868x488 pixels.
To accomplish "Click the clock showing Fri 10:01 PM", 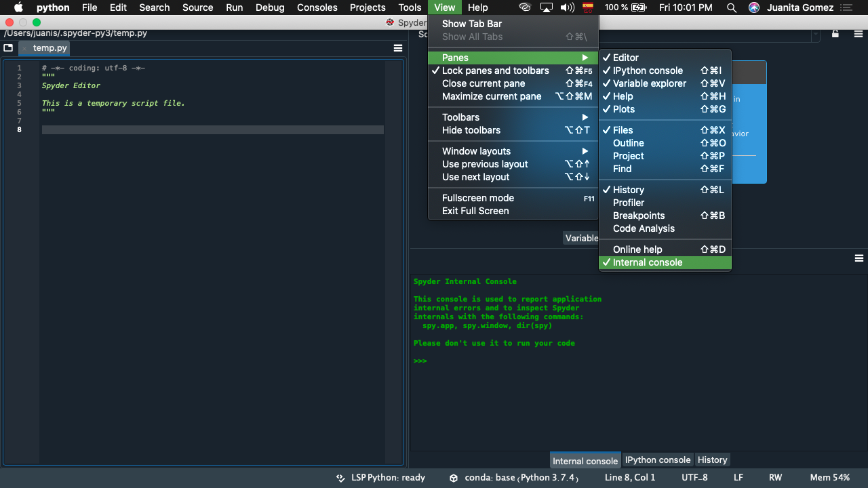I will [x=686, y=7].
